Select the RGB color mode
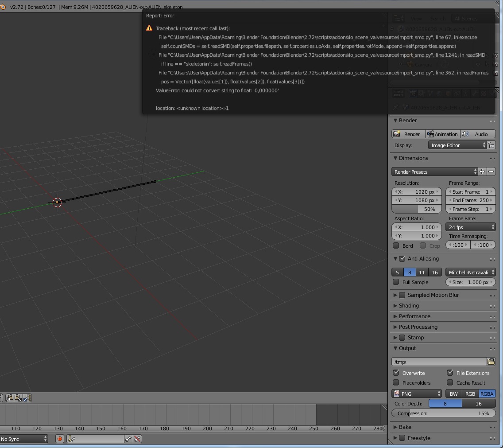This screenshot has height=448, width=503. (x=470, y=394)
